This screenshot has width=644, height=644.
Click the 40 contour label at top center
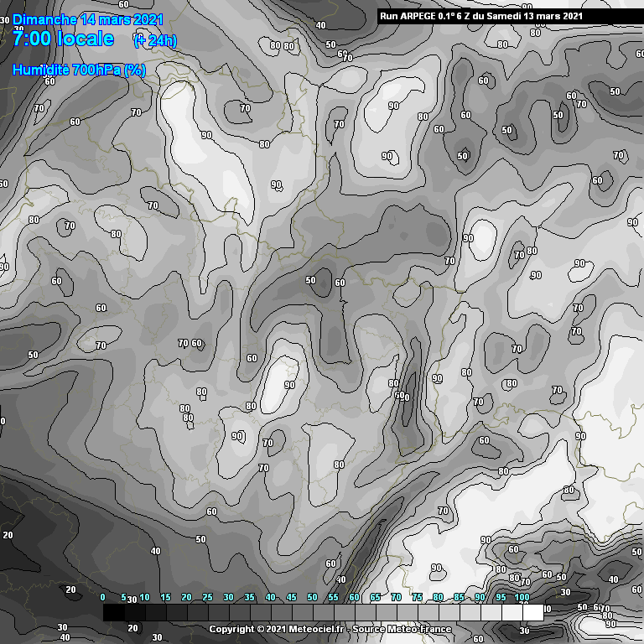tap(320, 25)
